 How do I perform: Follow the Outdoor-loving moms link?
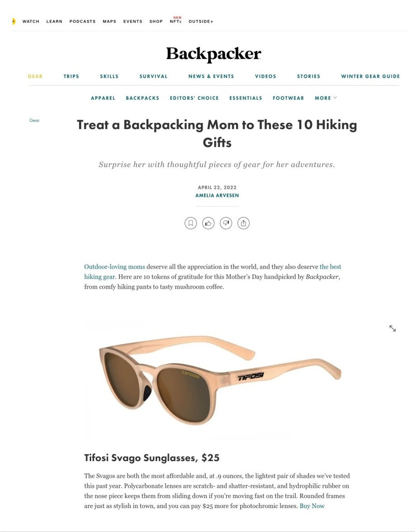(114, 267)
